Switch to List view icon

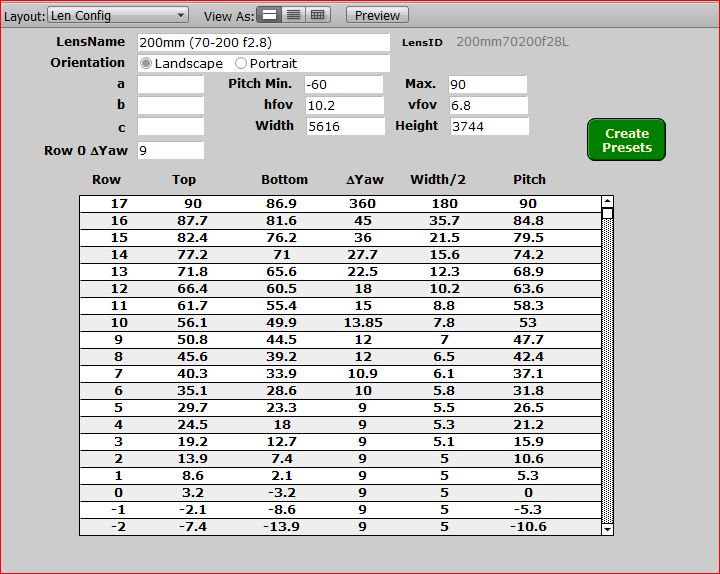[293, 15]
